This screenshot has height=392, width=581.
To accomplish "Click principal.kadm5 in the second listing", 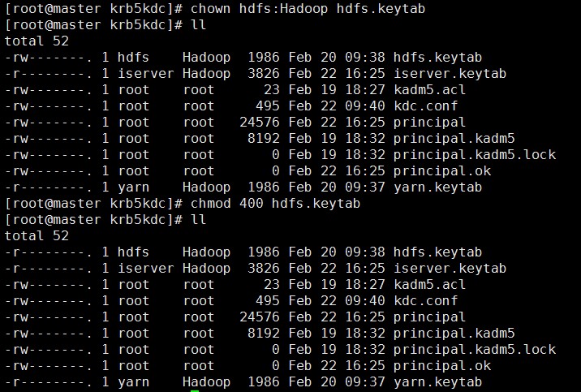I will click(454, 333).
